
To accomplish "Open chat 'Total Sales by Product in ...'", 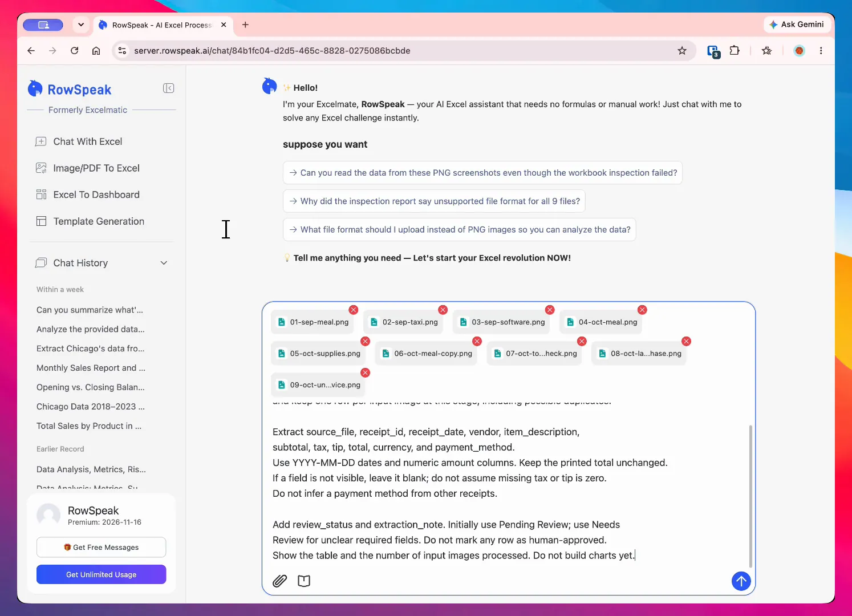I will pyautogui.click(x=89, y=426).
